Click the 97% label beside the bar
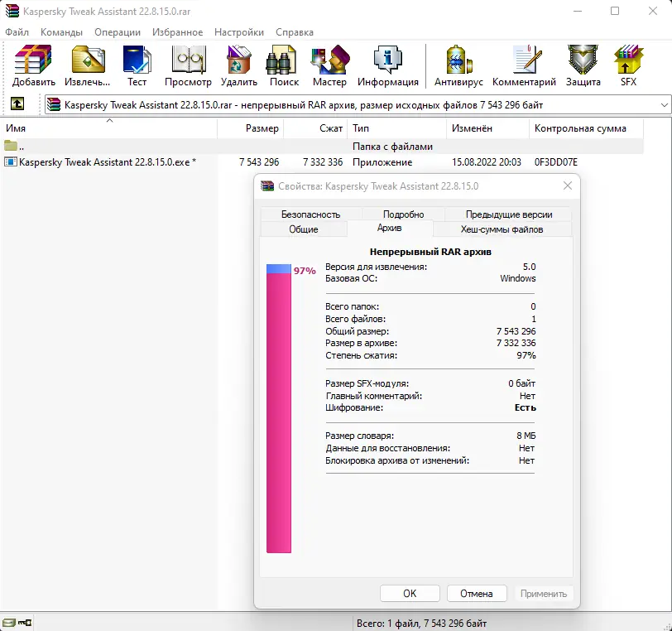The height and width of the screenshot is (631, 672). (x=305, y=271)
